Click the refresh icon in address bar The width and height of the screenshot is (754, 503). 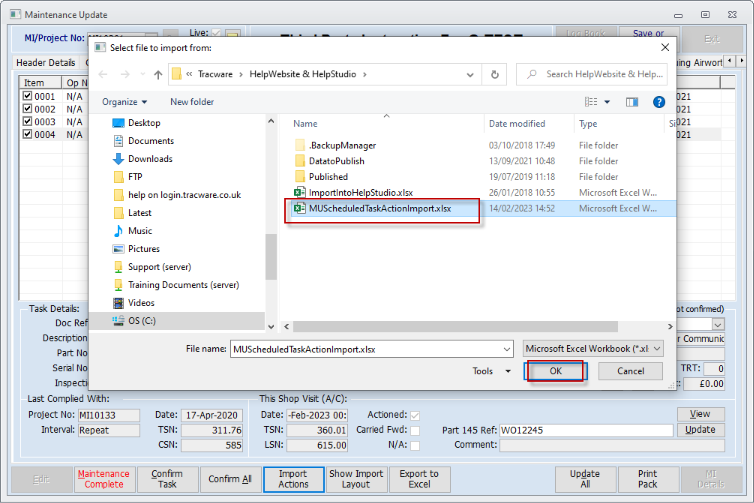tap(496, 74)
